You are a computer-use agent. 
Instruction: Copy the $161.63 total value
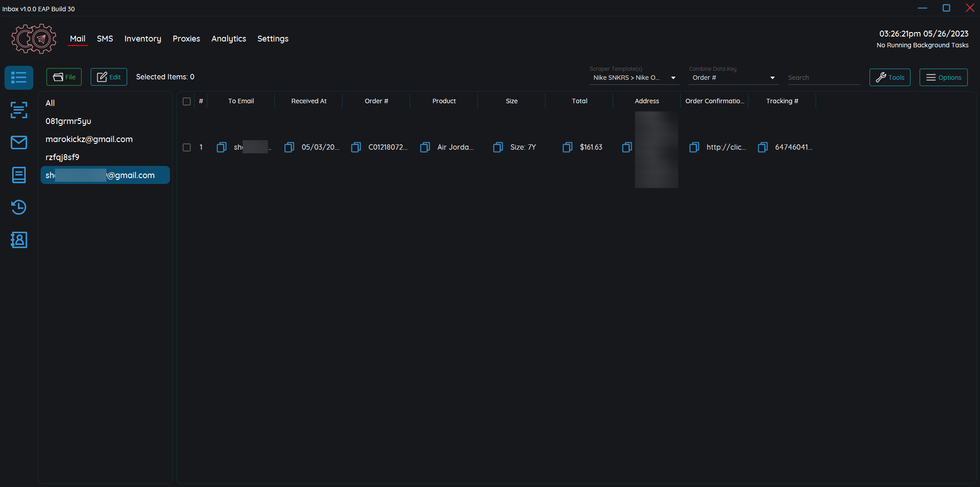click(567, 147)
